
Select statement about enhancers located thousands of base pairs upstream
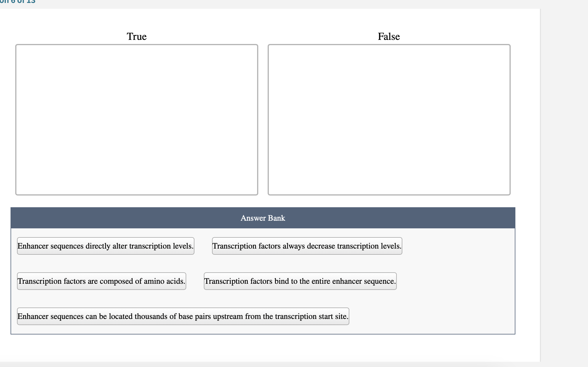(183, 316)
